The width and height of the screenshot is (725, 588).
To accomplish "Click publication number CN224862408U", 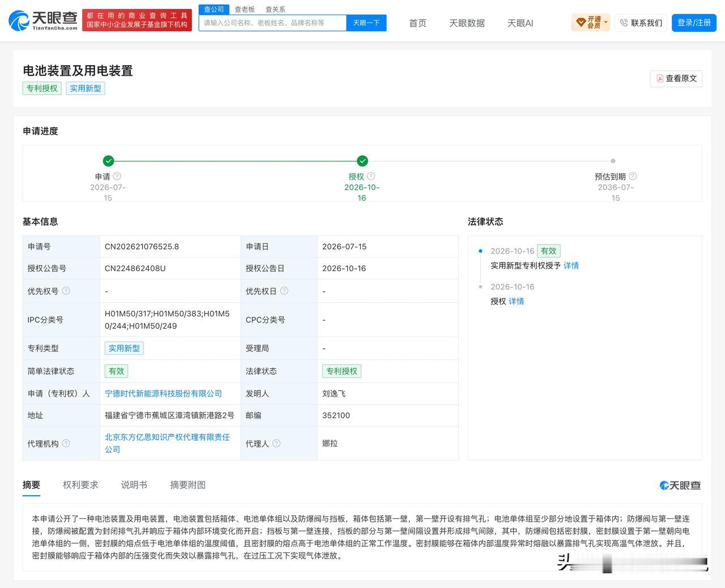I will (x=135, y=268).
